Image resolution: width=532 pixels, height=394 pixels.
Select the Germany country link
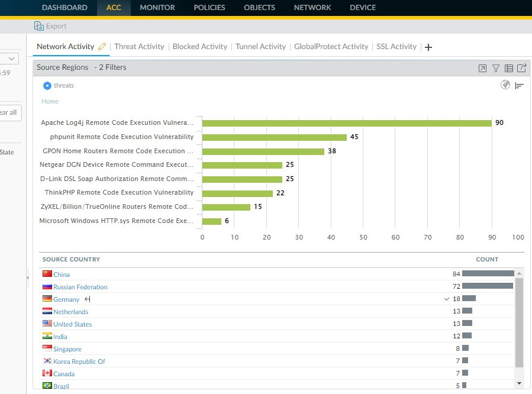coord(66,299)
